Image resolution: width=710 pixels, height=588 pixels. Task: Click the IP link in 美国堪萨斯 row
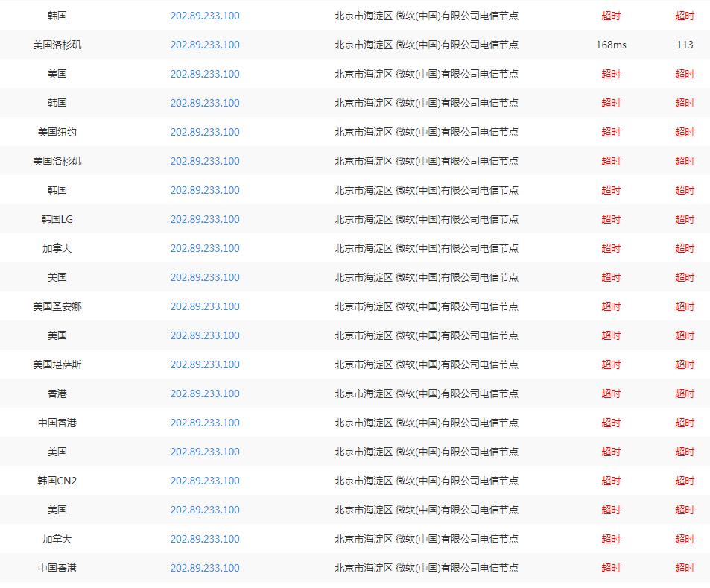(205, 364)
